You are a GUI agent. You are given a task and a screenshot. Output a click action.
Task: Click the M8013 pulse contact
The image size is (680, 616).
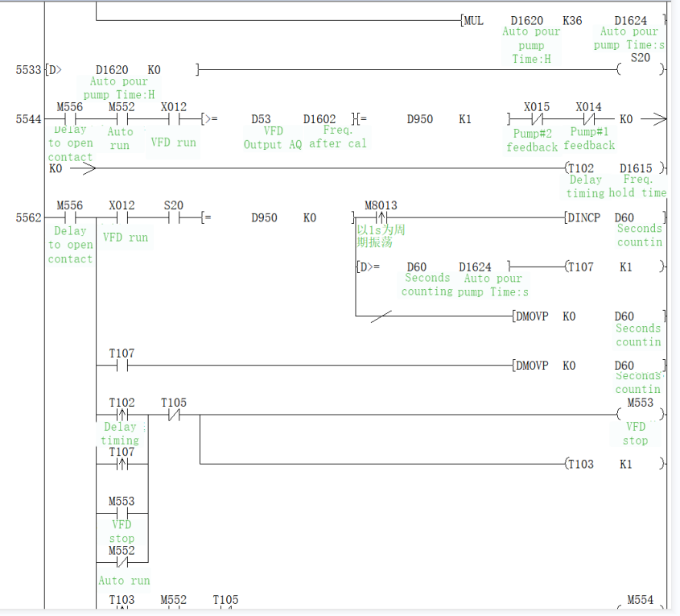[x=381, y=217]
